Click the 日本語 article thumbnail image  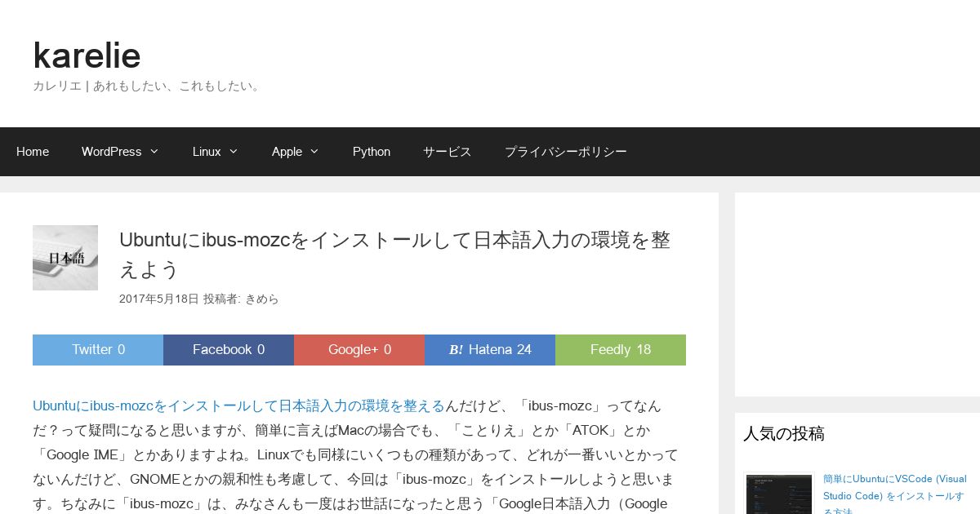65,258
